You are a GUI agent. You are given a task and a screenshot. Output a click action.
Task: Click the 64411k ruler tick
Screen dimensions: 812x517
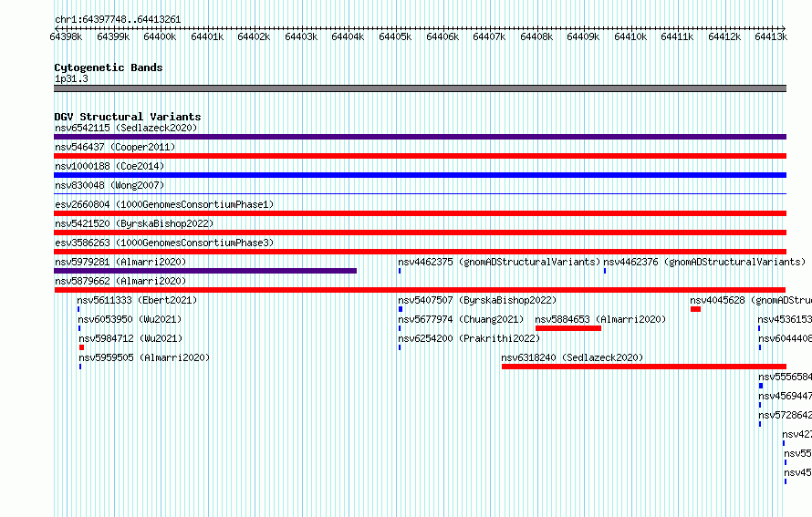[677, 36]
